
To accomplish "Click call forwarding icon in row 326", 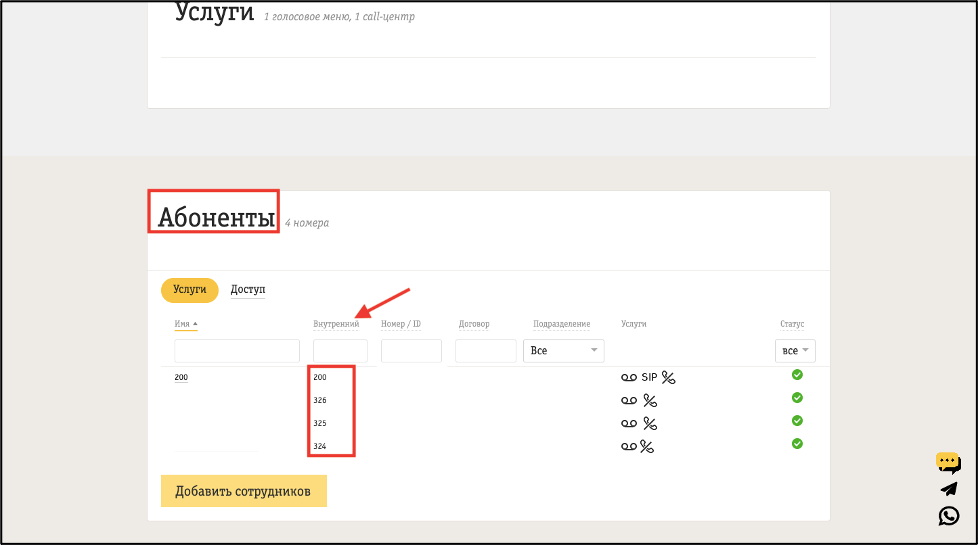I will coord(650,401).
